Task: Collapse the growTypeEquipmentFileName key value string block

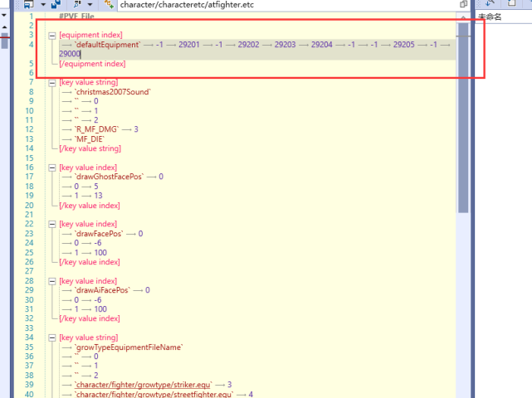Action: coord(52,338)
